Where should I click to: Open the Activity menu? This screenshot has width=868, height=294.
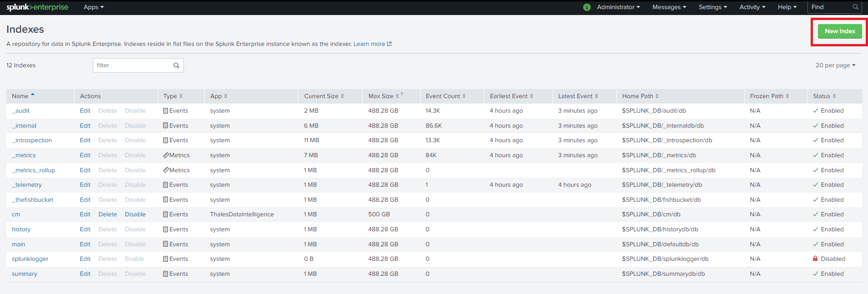coord(752,7)
